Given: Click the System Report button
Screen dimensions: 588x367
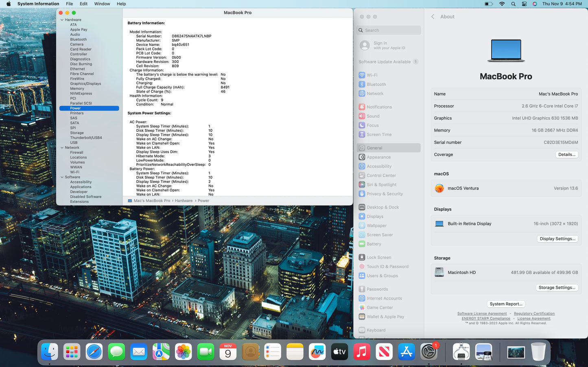Looking at the screenshot, I should click(x=506, y=304).
